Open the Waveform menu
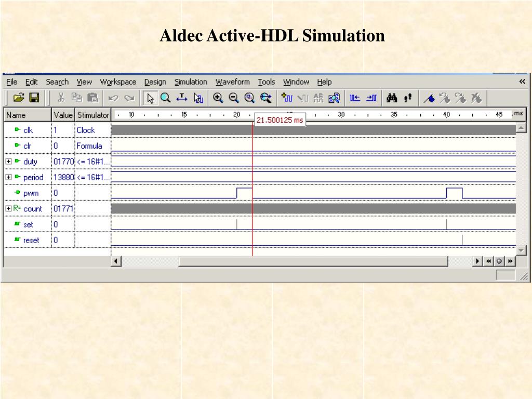532x399 pixels. pyautogui.click(x=232, y=82)
